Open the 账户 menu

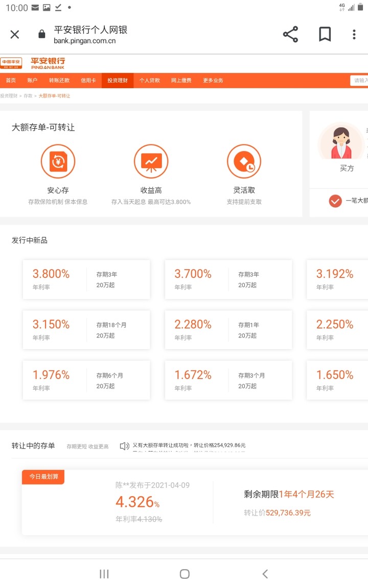pyautogui.click(x=32, y=80)
